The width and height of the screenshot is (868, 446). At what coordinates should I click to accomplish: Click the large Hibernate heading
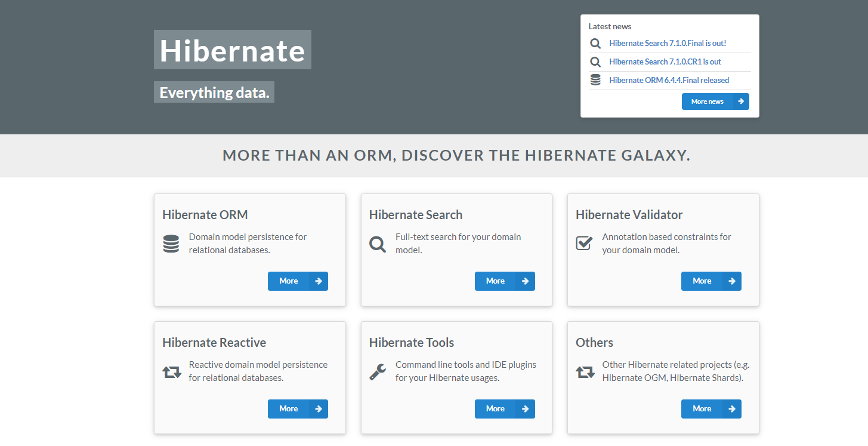(233, 50)
